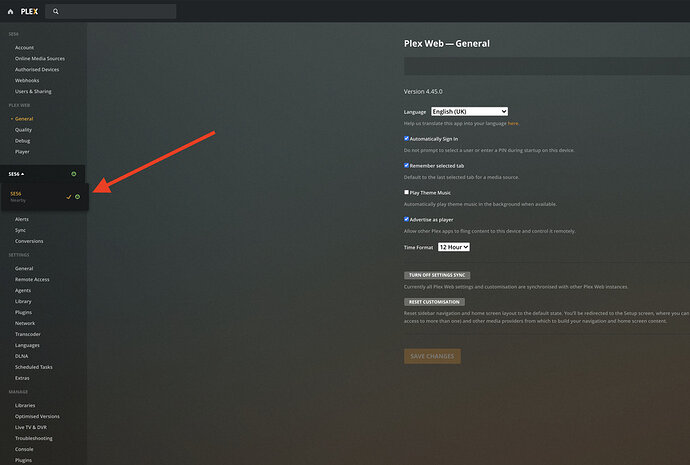
Task: Go to the Plex home icon
Action: [11, 11]
